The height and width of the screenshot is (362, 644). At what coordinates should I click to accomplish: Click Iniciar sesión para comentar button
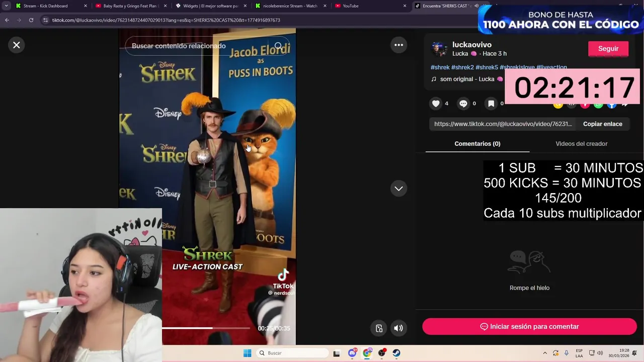pos(529,327)
